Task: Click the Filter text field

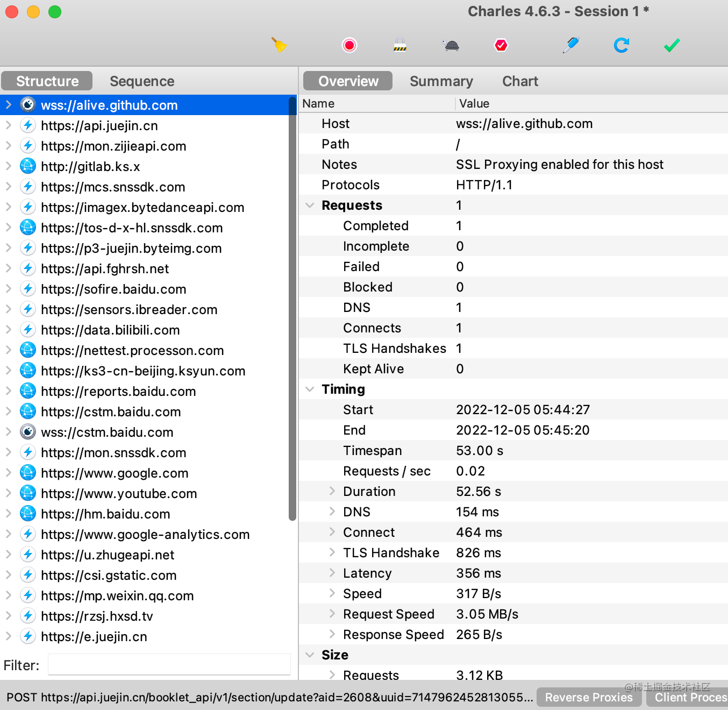Action: point(169,665)
